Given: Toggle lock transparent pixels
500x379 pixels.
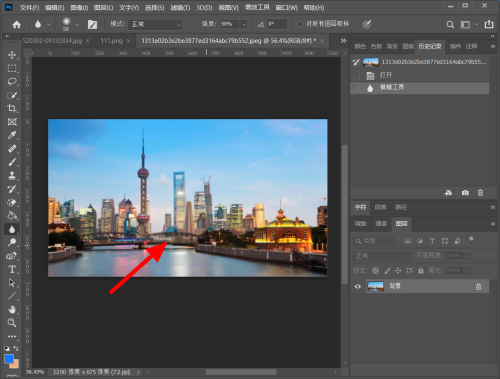Looking at the screenshot, I should pyautogui.click(x=376, y=270).
